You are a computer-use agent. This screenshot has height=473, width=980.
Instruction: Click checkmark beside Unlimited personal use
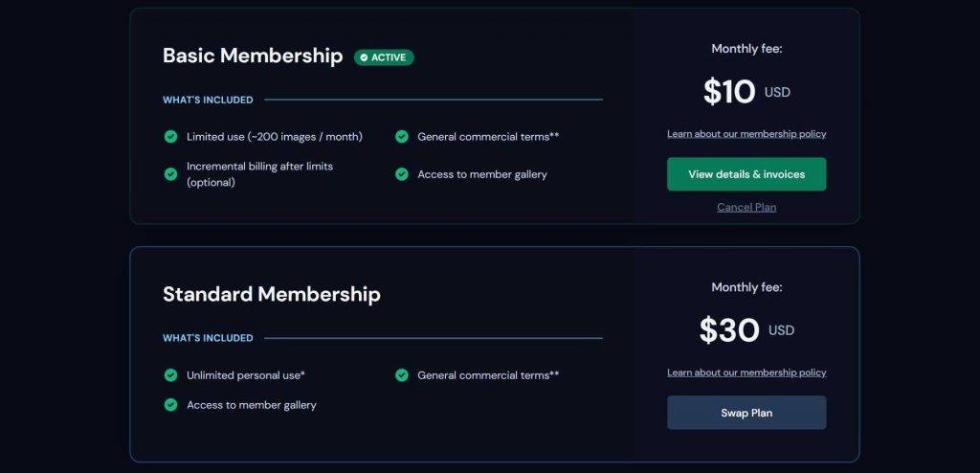[x=170, y=375]
